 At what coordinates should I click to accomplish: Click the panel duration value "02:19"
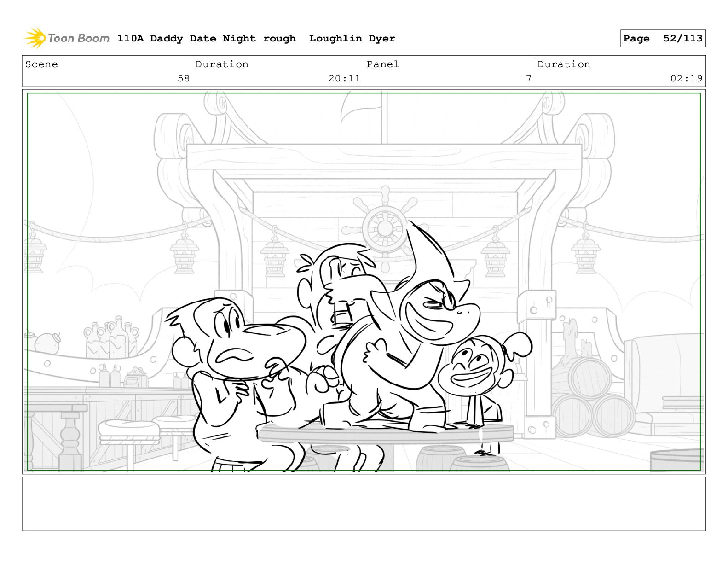(x=686, y=78)
